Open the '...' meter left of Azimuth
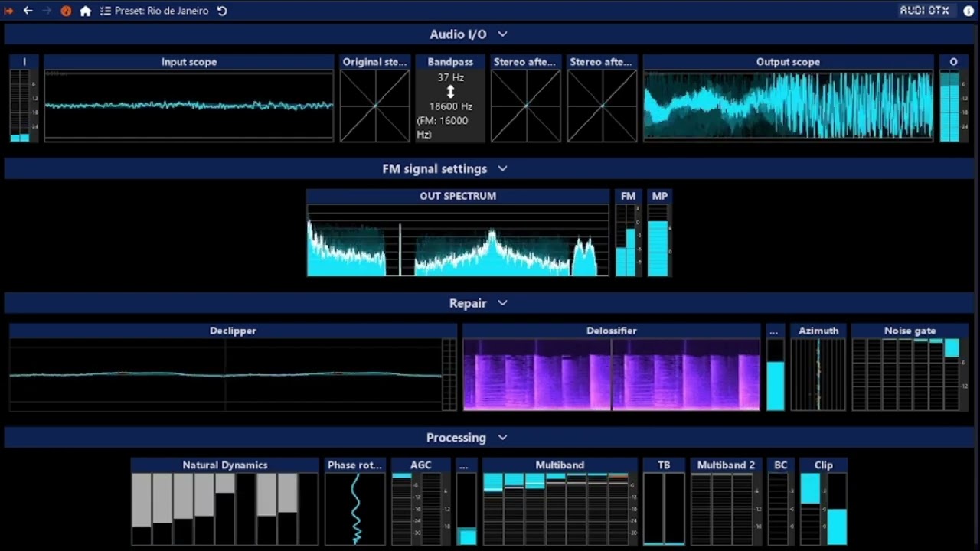 775,367
